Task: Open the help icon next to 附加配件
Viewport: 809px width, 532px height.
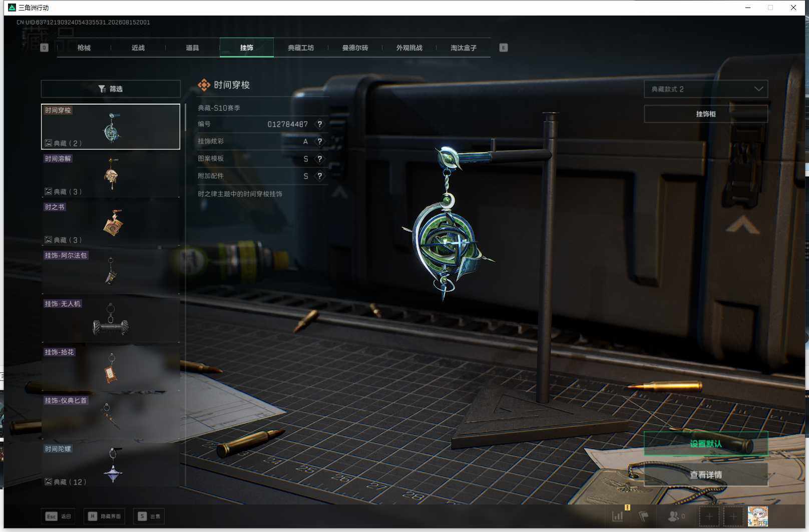Action: [319, 176]
